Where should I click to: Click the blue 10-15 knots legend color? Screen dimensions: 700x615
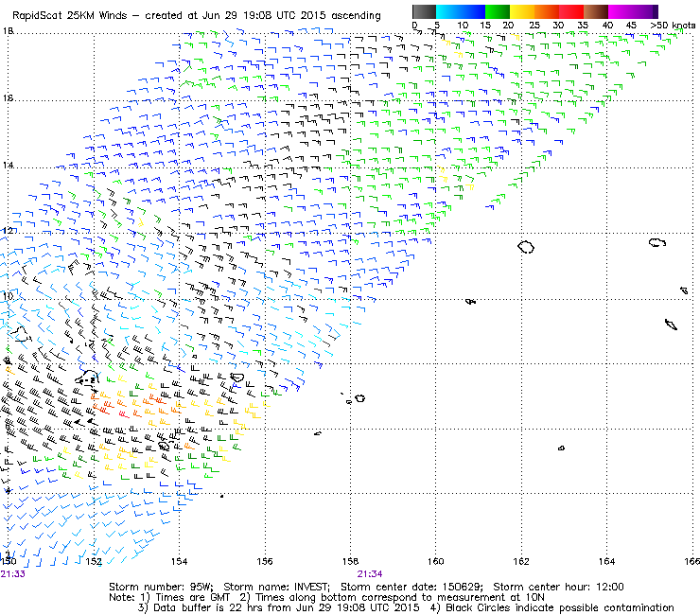click(473, 11)
